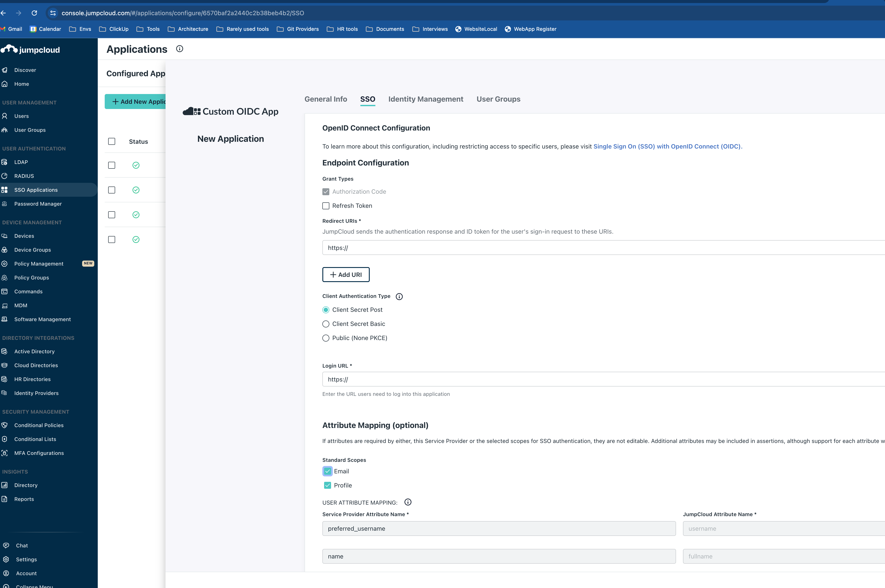Switch to the General Info tab
885x588 pixels.
pyautogui.click(x=326, y=99)
